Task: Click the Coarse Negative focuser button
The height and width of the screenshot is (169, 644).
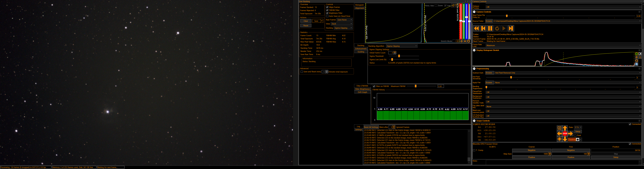Action: point(532,150)
